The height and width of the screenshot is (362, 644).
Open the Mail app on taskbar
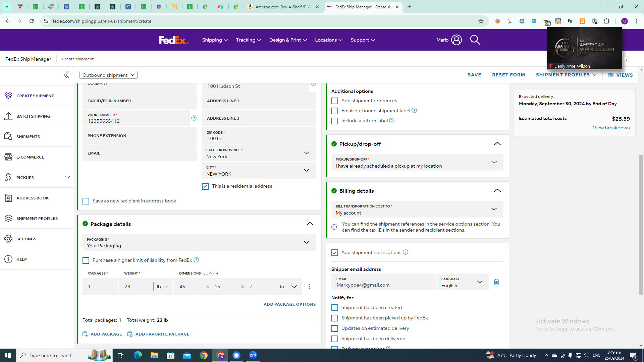187,355
